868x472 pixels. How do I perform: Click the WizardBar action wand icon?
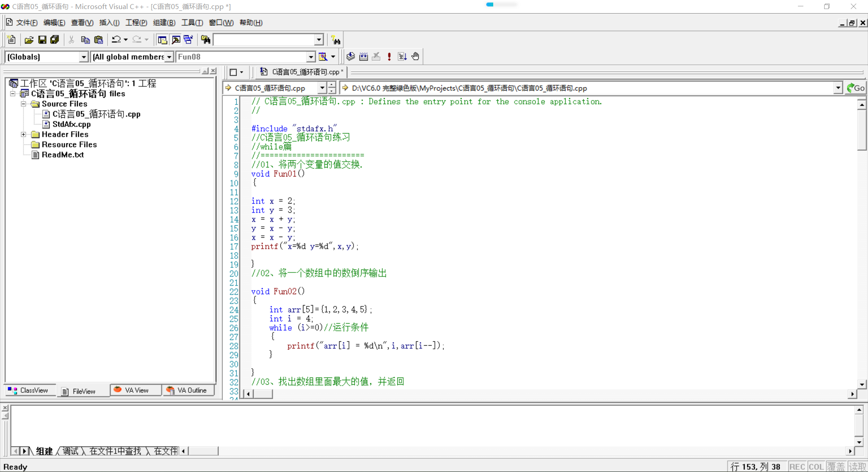coord(323,57)
